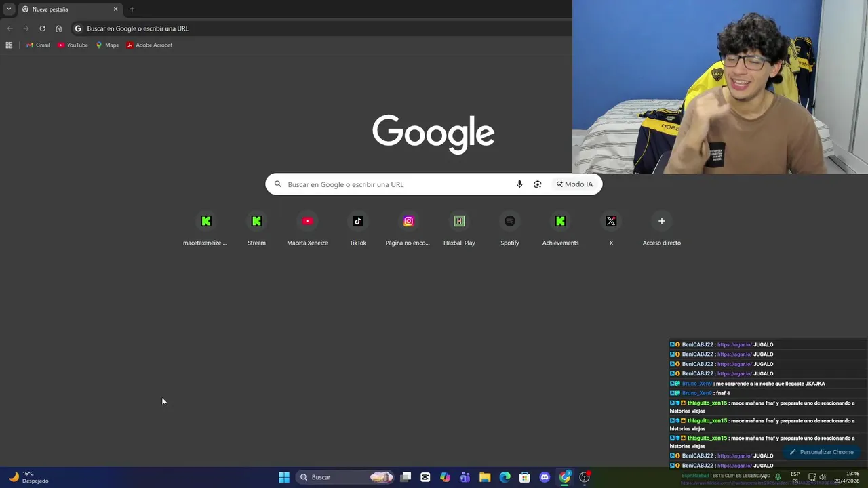Viewport: 868px width, 488px height.
Task: Reload the page
Action: coord(42,28)
